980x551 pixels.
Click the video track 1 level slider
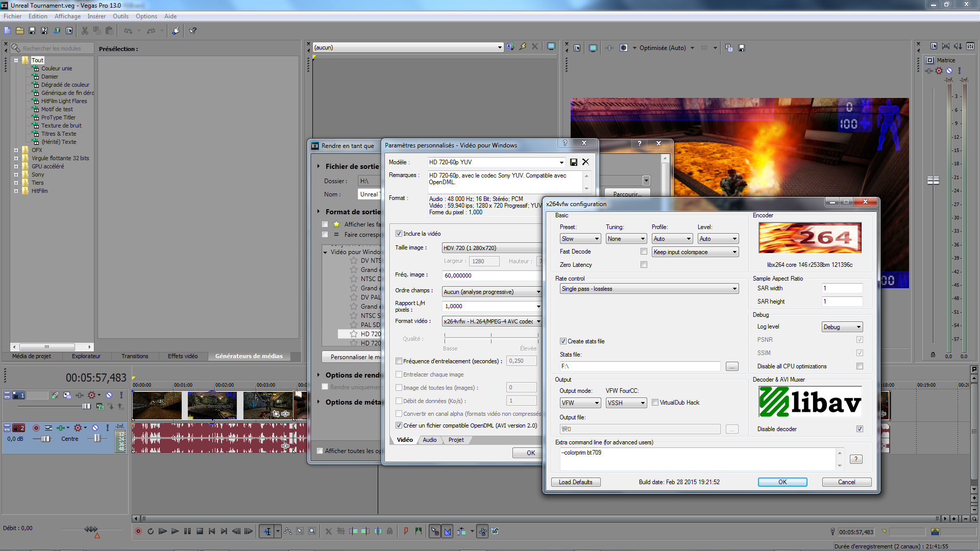pos(86,406)
